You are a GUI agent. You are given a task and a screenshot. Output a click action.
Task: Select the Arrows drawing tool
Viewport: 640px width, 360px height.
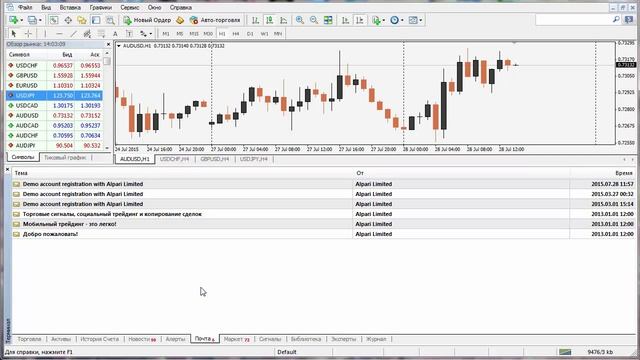point(143,33)
